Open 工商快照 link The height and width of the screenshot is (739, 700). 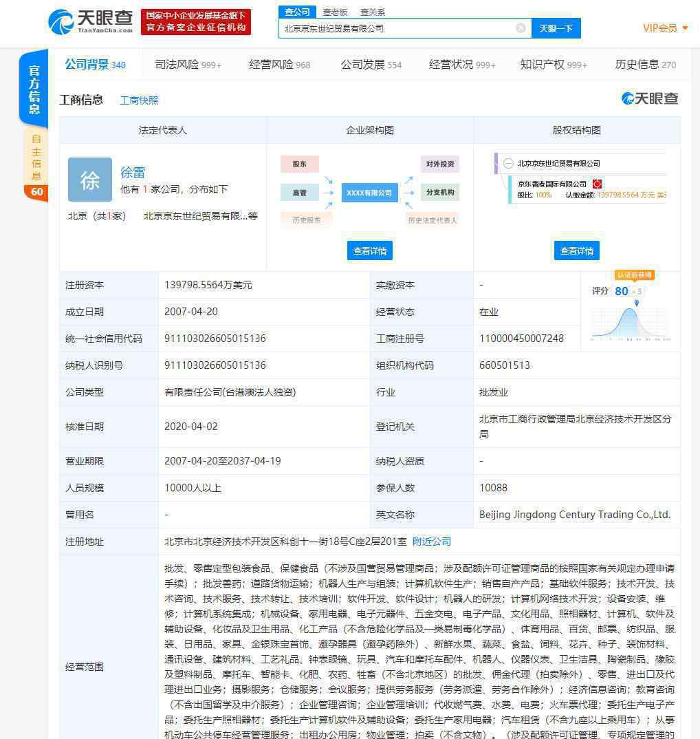click(x=139, y=100)
